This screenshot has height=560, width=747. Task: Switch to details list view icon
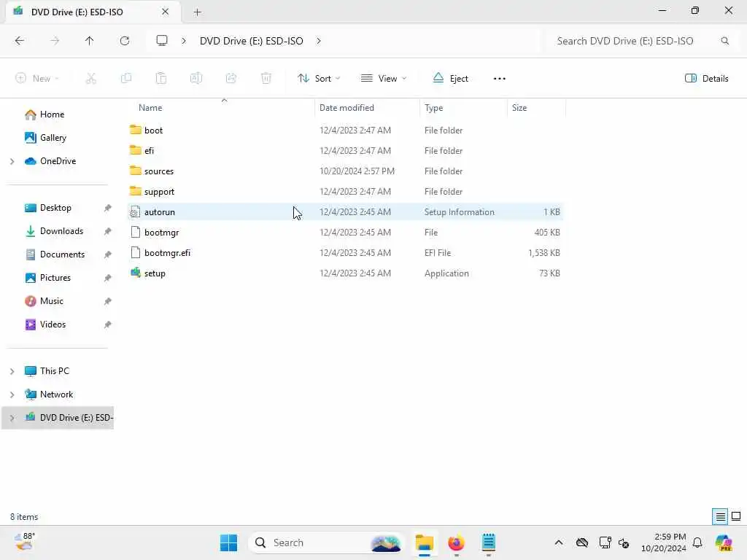pos(720,516)
